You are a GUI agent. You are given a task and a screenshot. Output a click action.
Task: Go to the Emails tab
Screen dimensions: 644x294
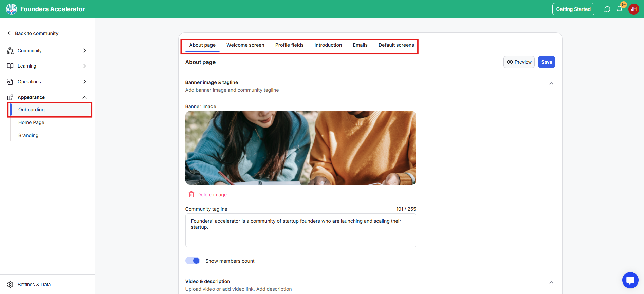pos(360,45)
